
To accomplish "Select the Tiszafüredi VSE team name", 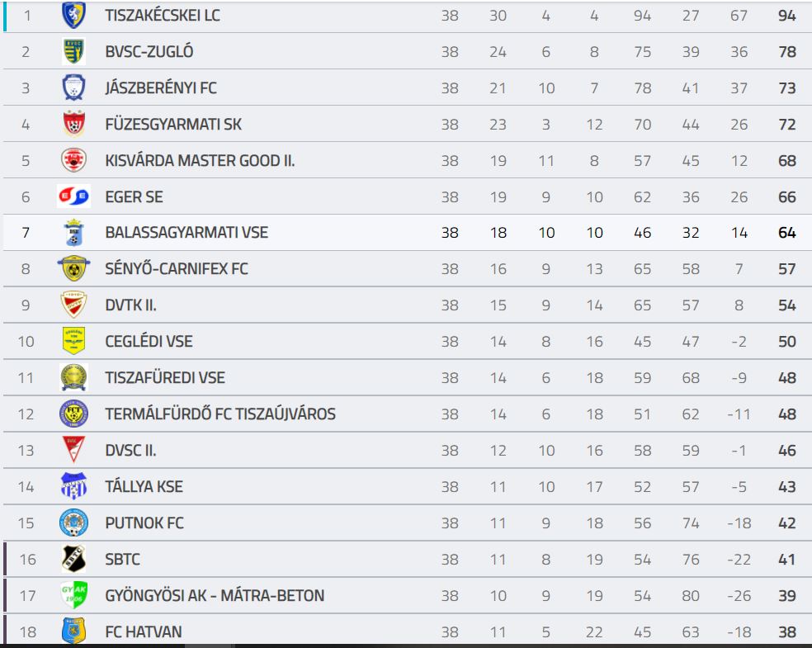I will pos(165,377).
